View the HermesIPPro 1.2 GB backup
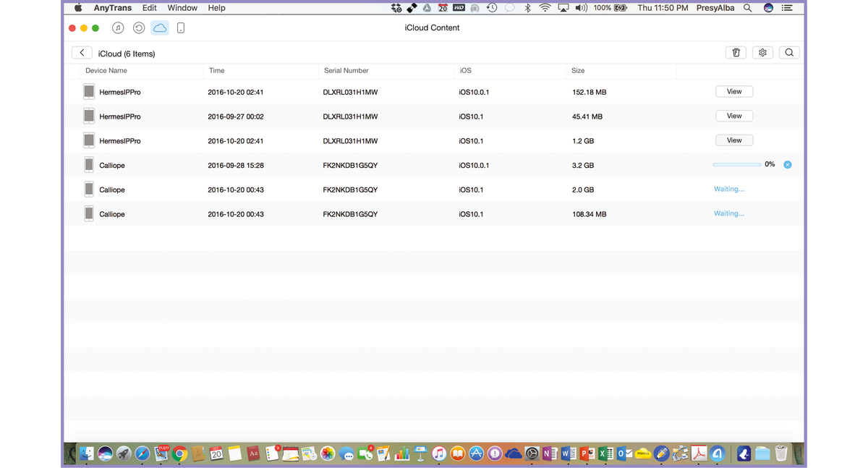 [x=734, y=140]
